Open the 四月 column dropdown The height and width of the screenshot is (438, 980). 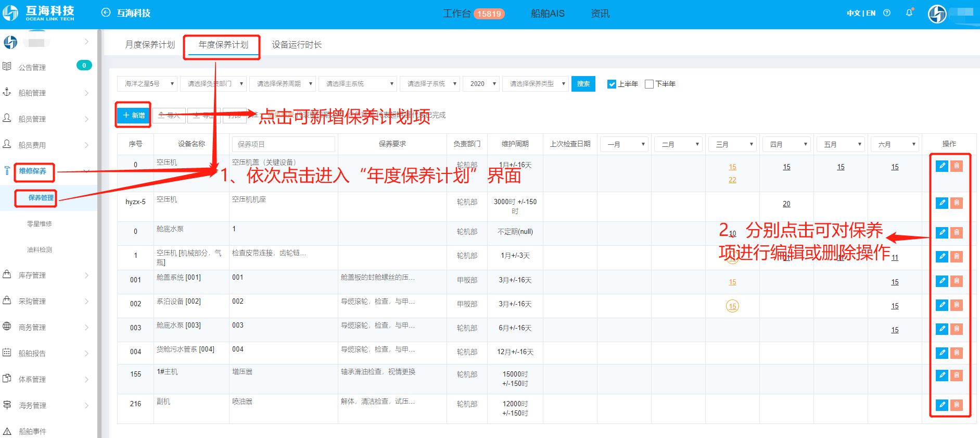click(x=786, y=144)
